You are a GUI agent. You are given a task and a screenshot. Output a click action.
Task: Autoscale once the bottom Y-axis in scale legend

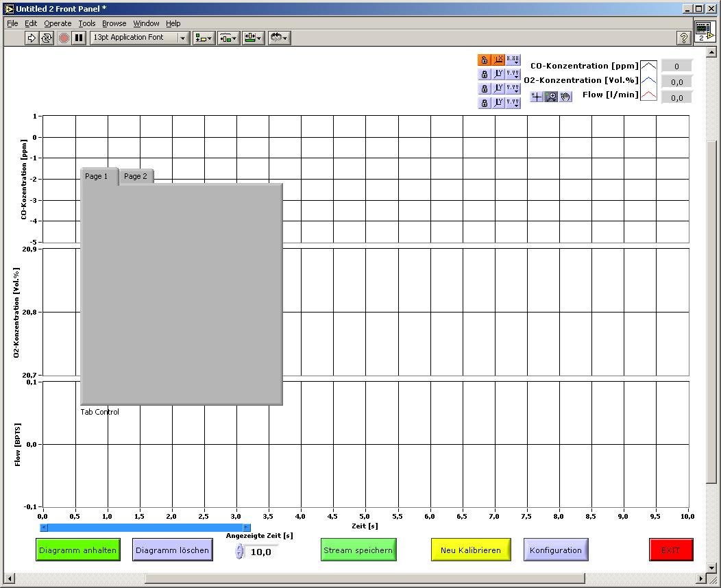pos(498,103)
